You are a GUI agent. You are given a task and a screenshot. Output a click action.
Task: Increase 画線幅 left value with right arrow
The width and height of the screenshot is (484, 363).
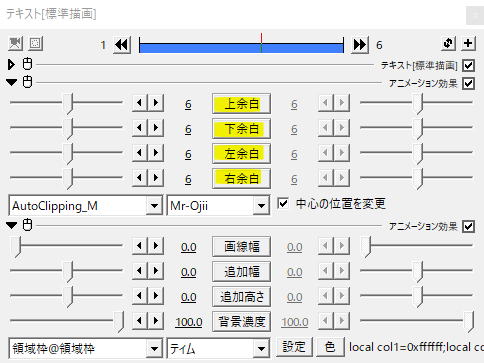(156, 246)
